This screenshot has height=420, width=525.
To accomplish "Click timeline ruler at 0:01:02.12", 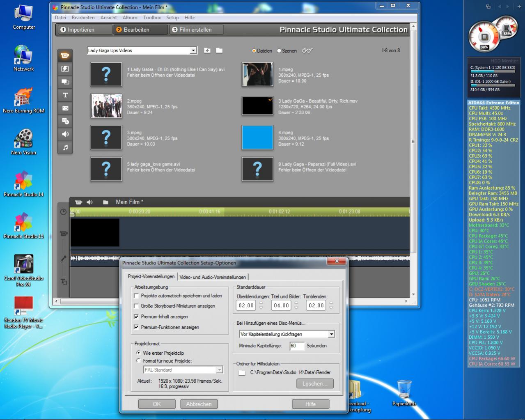I will (x=280, y=212).
